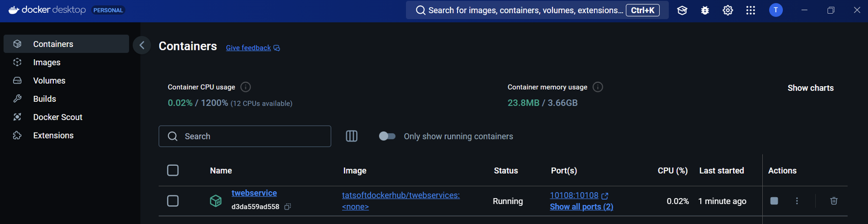Viewport: 868px width, 224px height.
Task: Click the 1 minute ago cell
Action: coord(722,201)
